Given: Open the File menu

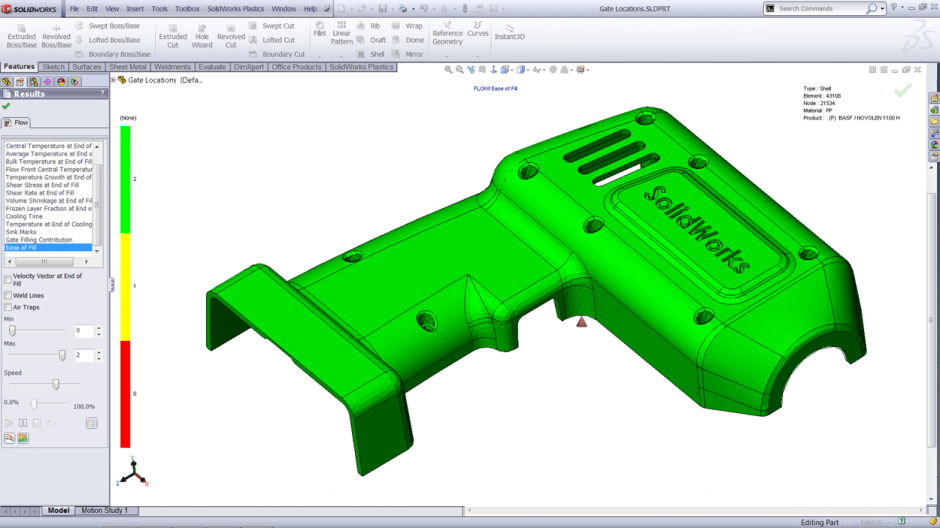Looking at the screenshot, I should point(74,8).
